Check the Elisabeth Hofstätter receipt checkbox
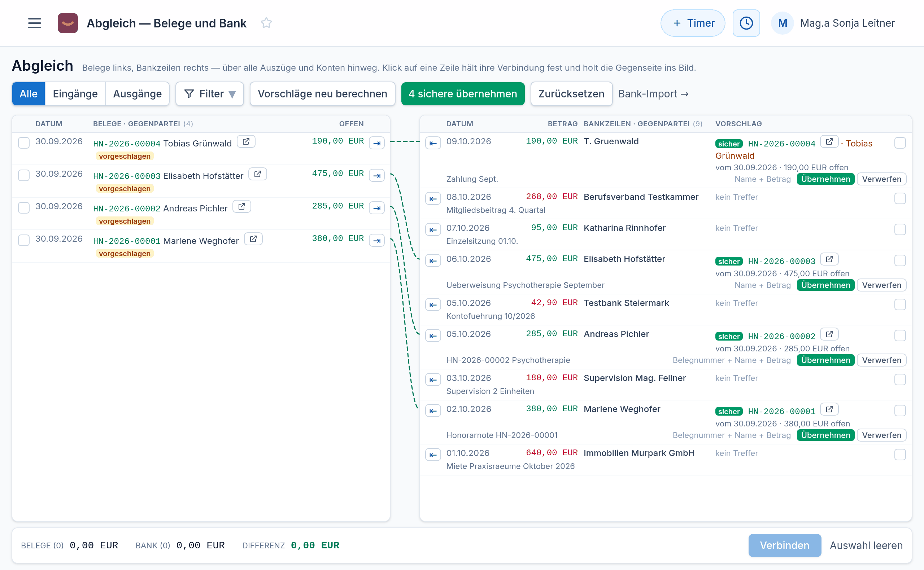The width and height of the screenshot is (924, 570). pos(24,175)
